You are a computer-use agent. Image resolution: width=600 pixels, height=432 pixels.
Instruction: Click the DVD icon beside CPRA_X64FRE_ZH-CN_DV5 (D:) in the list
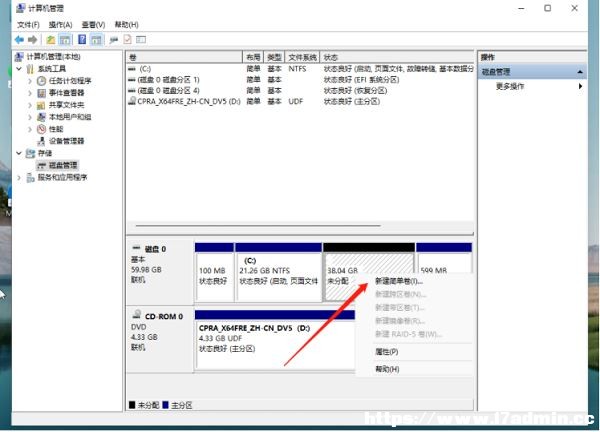coord(132,101)
